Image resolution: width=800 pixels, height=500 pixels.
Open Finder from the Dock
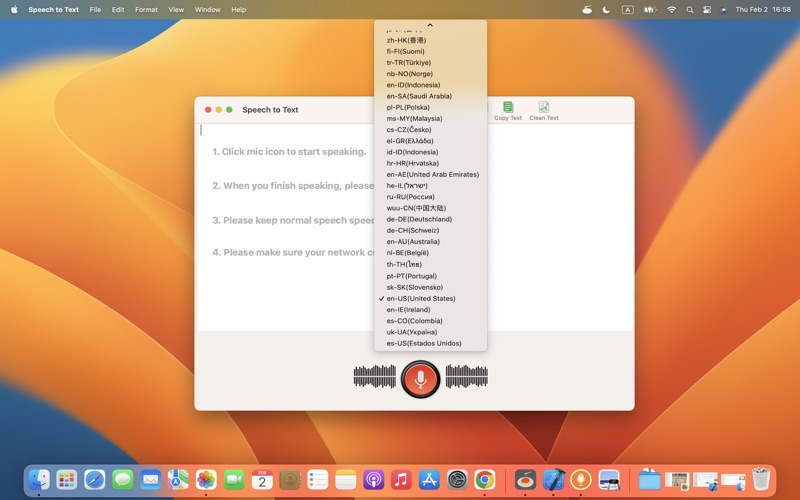tap(39, 480)
